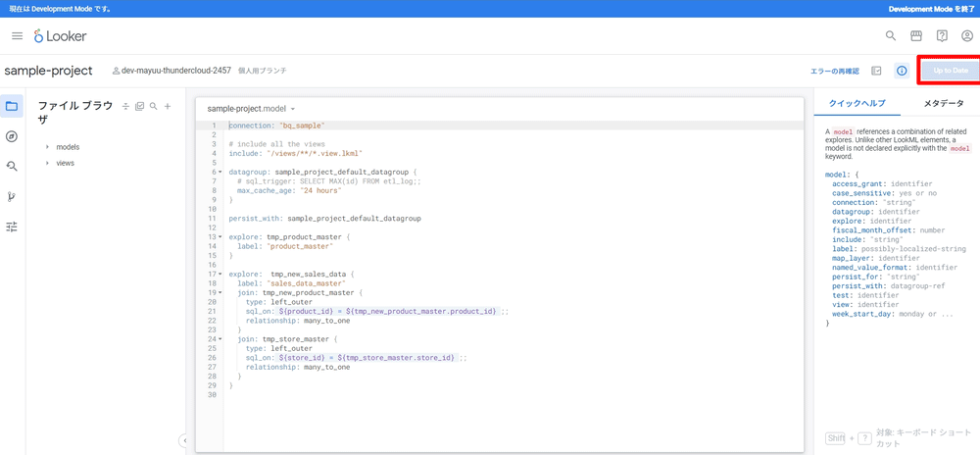Open the global search magnifier in header
The width and height of the screenshot is (980, 455).
(x=891, y=36)
